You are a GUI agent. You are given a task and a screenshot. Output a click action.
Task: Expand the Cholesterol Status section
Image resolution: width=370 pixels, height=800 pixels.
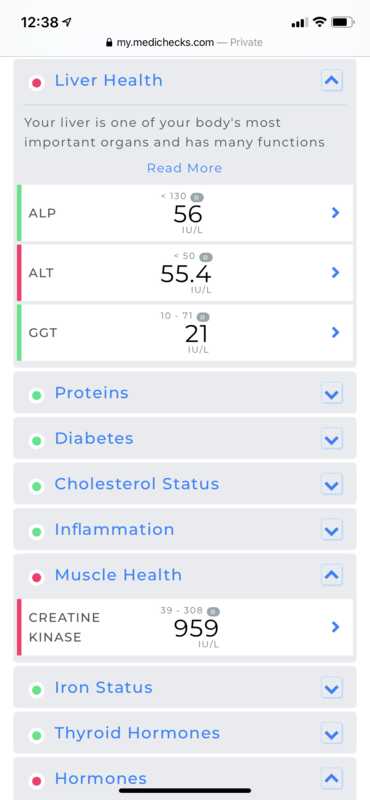point(332,484)
